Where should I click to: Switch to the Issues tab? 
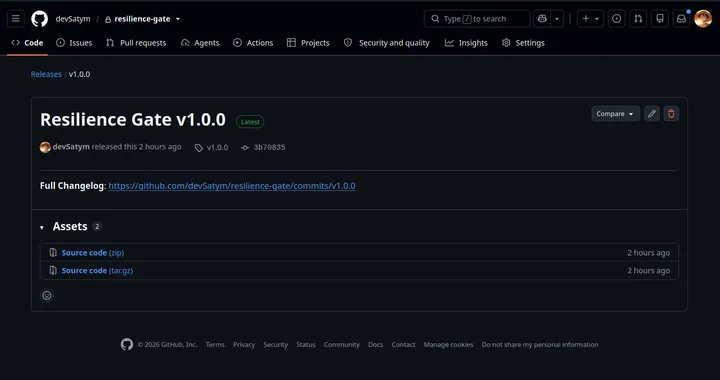[74, 43]
